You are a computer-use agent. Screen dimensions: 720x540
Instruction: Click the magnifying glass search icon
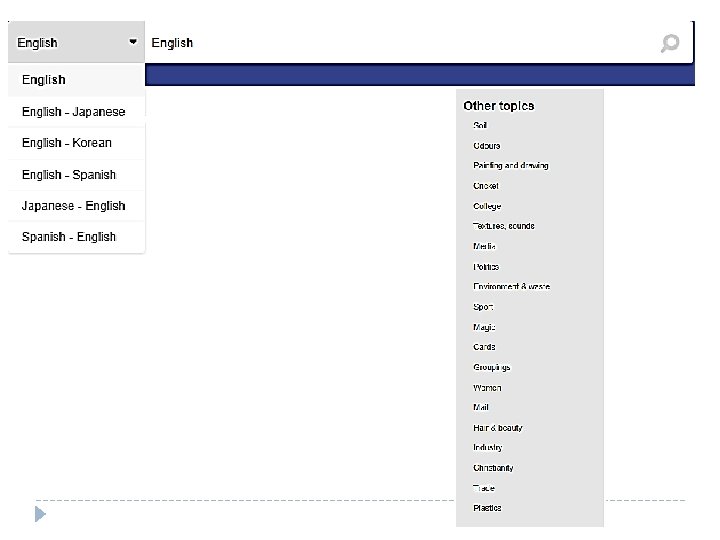tap(670, 43)
